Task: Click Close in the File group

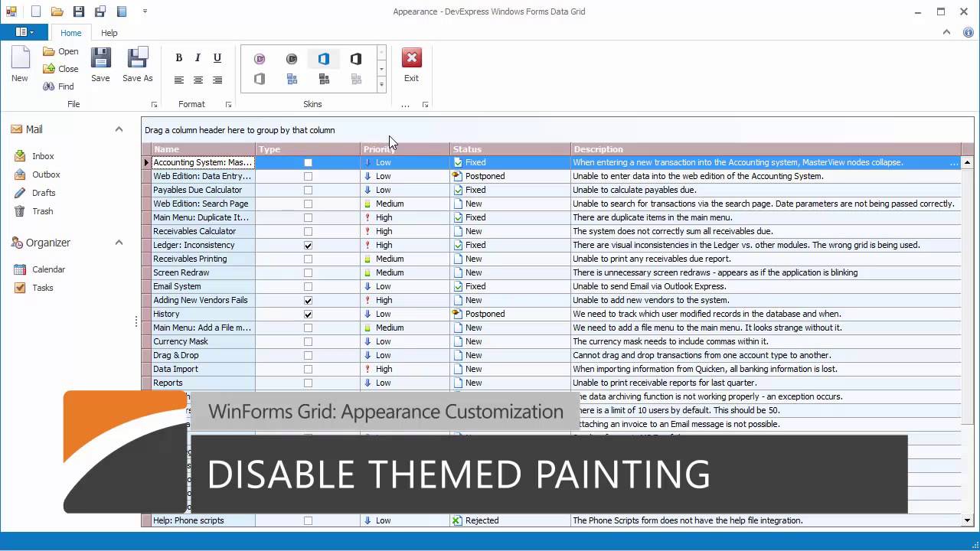Action: (60, 69)
